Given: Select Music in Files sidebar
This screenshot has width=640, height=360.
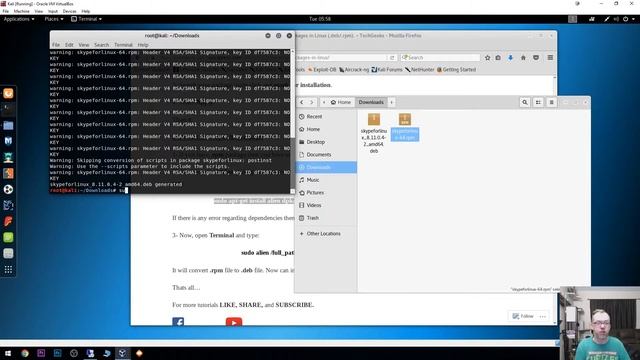Looking at the screenshot, I should (326, 180).
